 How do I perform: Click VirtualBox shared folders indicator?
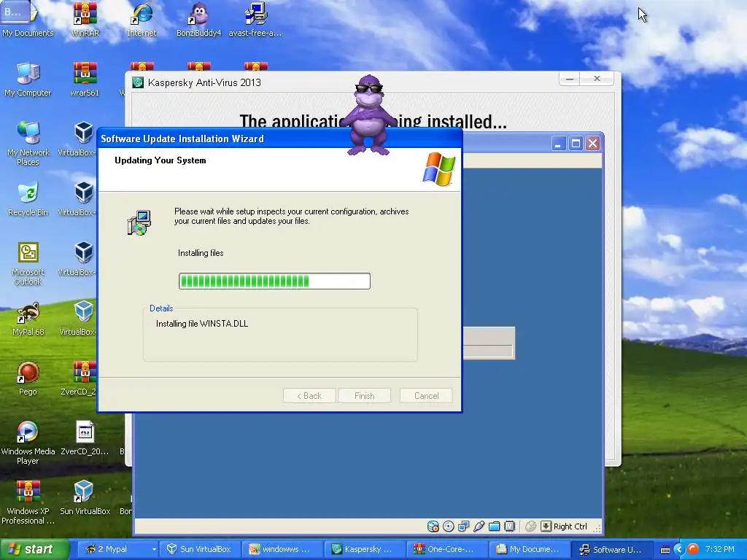tap(494, 526)
